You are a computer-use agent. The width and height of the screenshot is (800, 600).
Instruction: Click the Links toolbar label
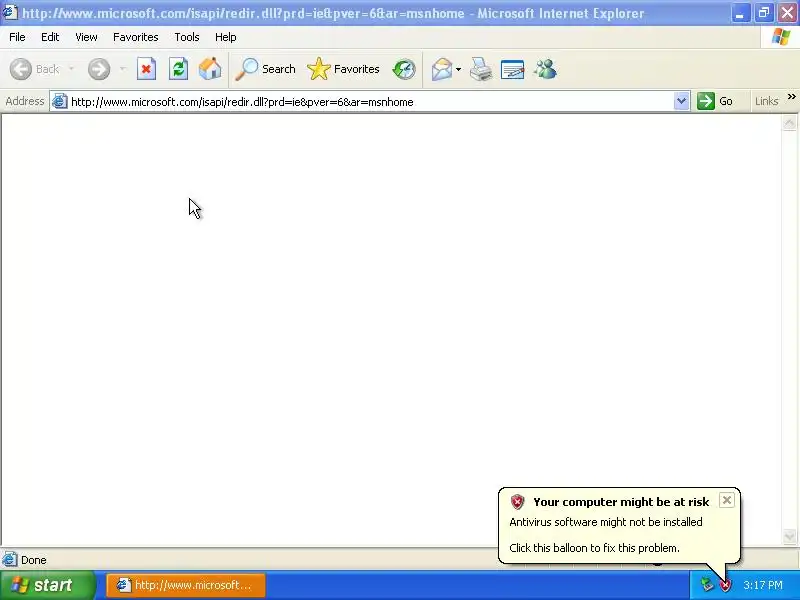767,101
